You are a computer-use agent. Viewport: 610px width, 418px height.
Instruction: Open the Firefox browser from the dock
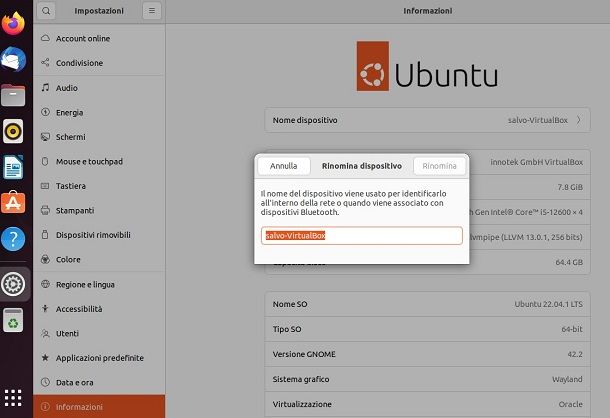pos(13,23)
